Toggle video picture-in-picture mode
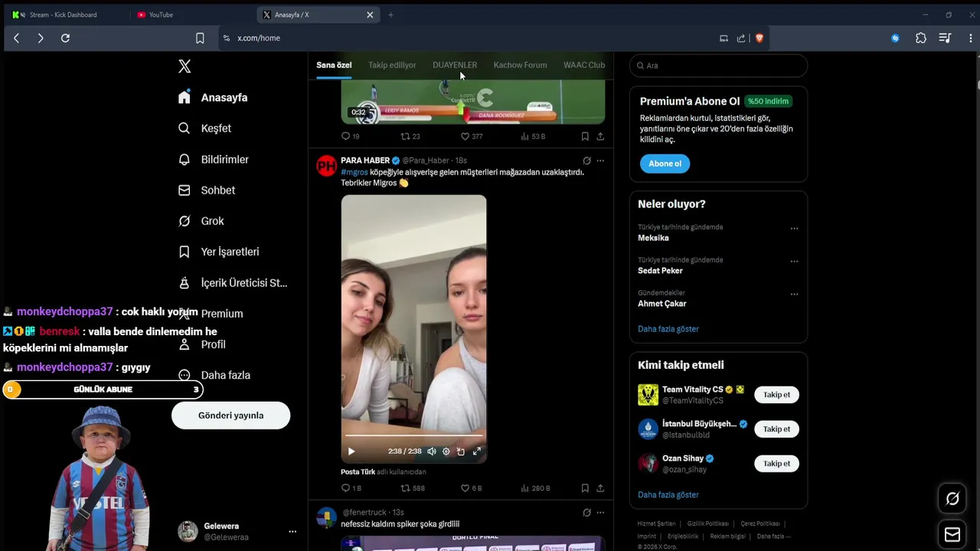This screenshot has height=551, width=980. 461,452
